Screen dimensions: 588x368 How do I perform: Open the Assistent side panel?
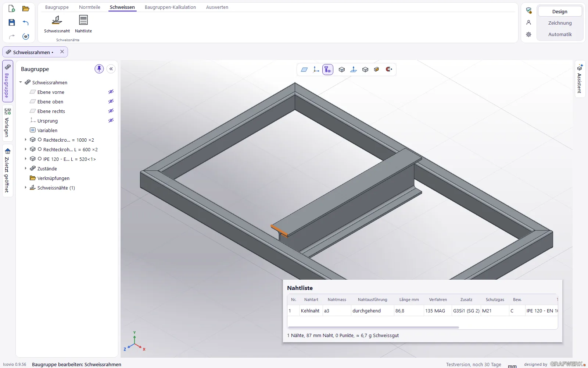[x=580, y=79]
